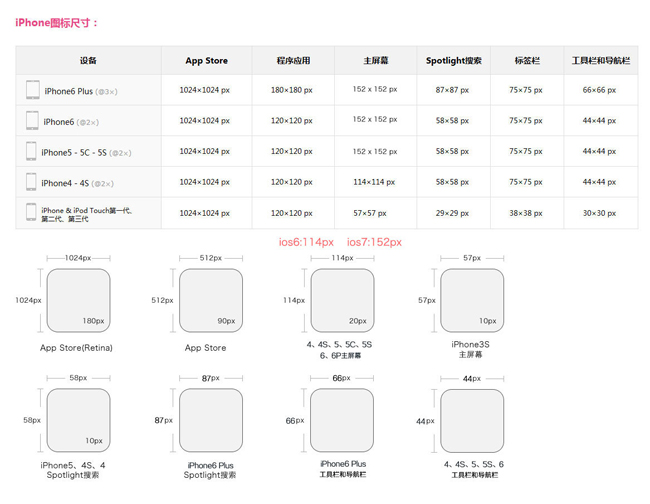Viewport: 650px width, 504px height.
Task: Click the iPhone图标尺寸 heading
Action: [x=57, y=22]
